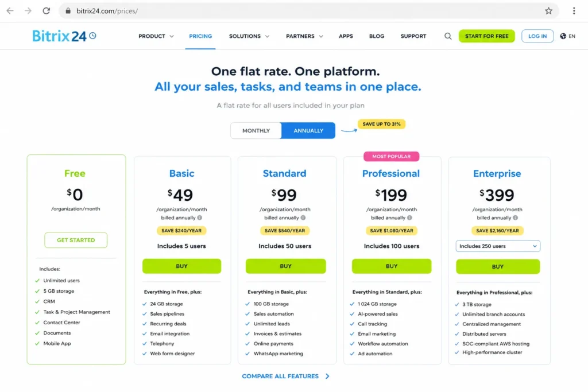Click the Web form designer feature

pos(172,354)
